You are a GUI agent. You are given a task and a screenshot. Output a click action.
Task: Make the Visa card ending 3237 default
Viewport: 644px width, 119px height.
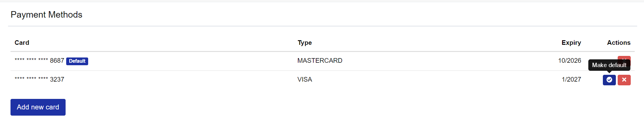click(609, 80)
